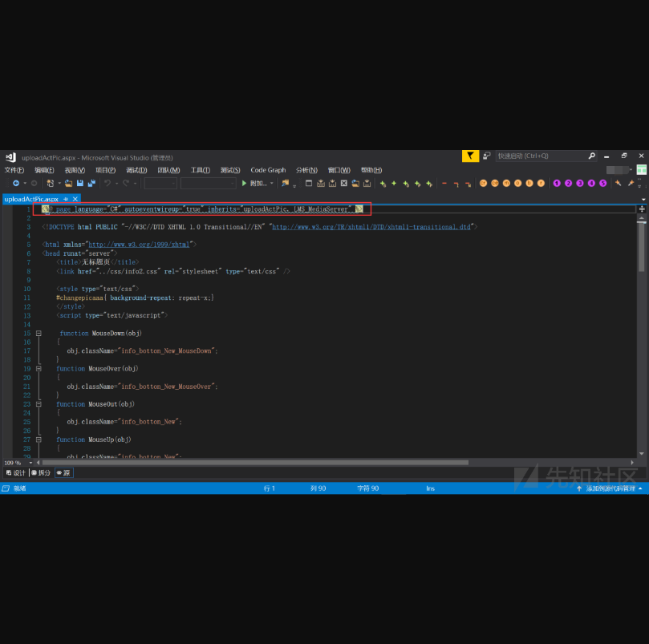Image resolution: width=649 pixels, height=644 pixels.
Task: Open the 109% zoom level dropdown
Action: (30, 463)
